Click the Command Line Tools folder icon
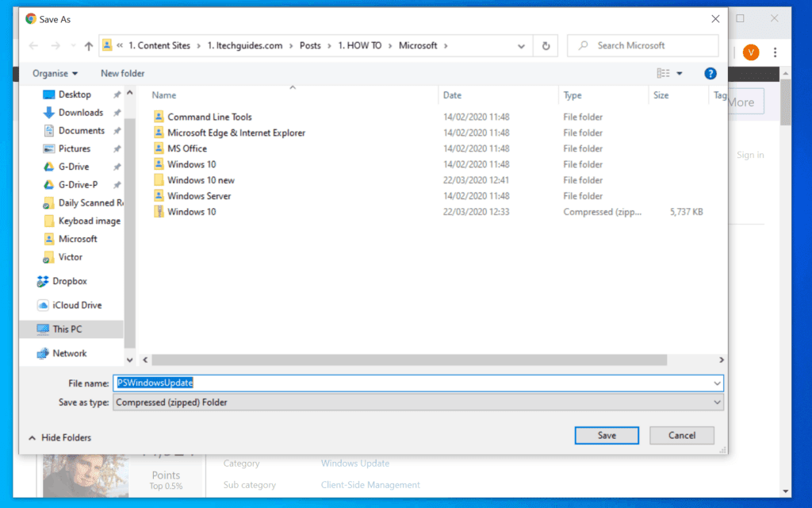The width and height of the screenshot is (812, 508). [159, 117]
